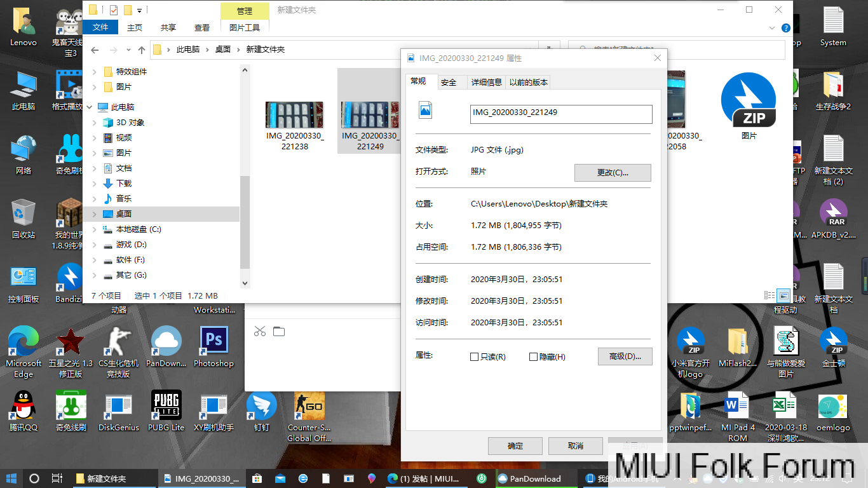
Task: Click Windows Start button
Action: [x=11, y=478]
